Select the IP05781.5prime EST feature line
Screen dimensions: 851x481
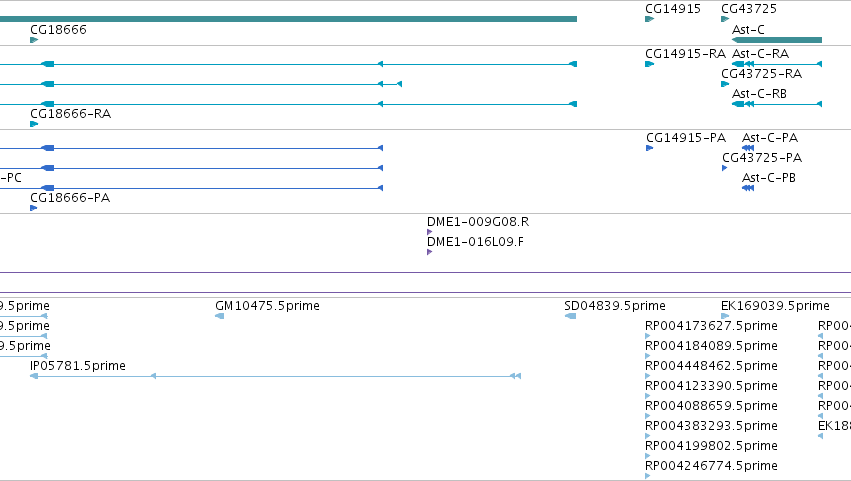click(276, 376)
